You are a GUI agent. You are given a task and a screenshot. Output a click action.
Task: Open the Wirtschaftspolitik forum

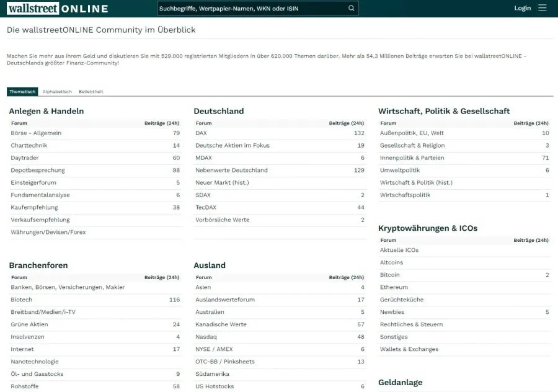click(405, 195)
